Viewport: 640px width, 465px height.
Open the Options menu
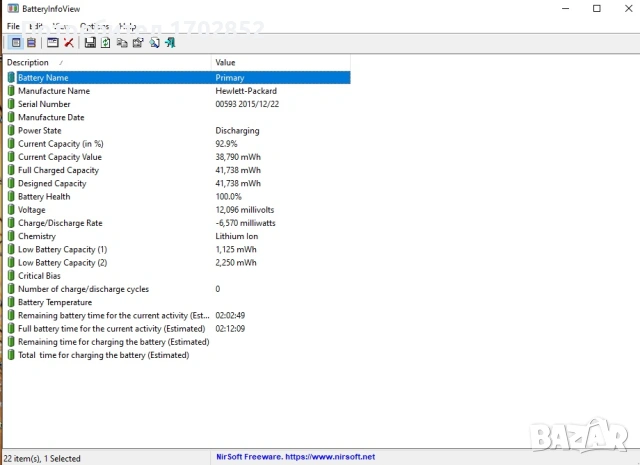94,26
